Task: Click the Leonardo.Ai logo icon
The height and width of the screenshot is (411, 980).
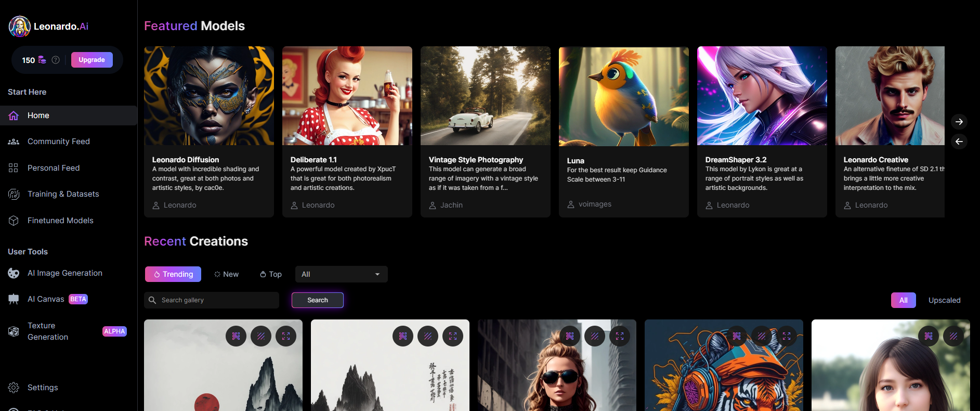Action: tap(20, 27)
